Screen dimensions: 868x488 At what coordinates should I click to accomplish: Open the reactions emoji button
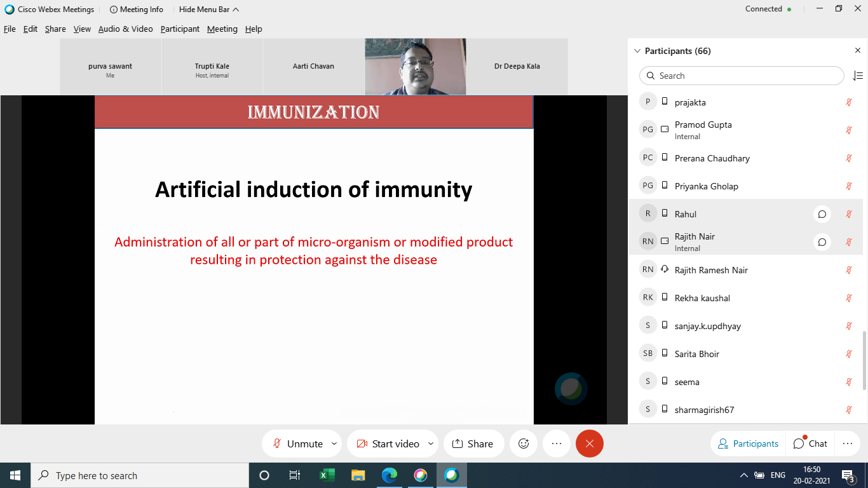[524, 444]
